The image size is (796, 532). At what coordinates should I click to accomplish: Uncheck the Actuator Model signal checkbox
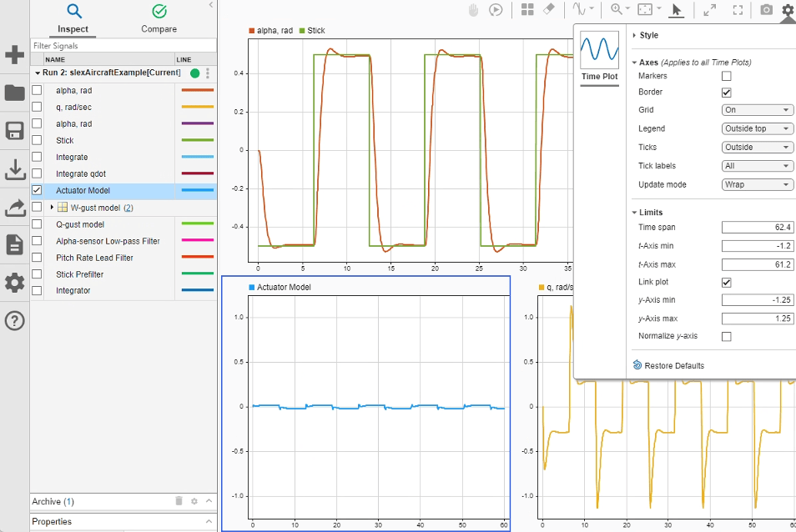click(37, 190)
